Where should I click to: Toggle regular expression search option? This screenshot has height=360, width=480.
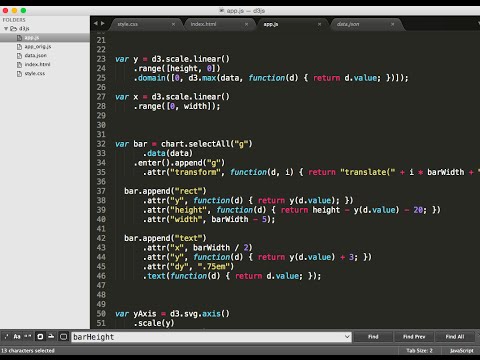click(6, 337)
